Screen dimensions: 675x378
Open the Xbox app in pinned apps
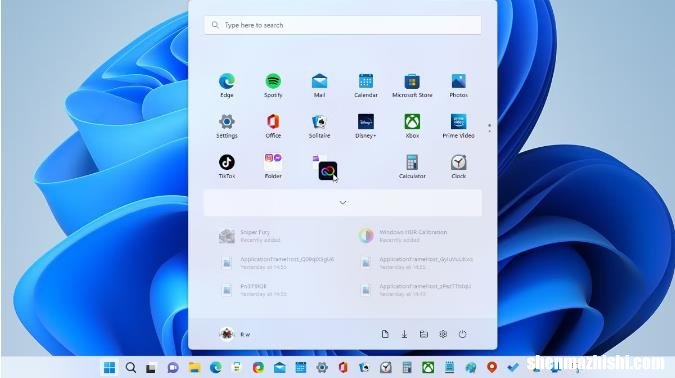[x=412, y=126]
